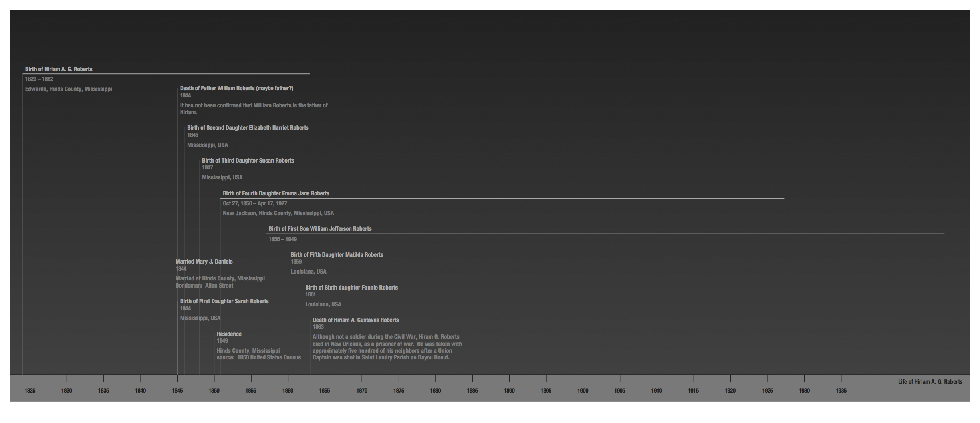
Task: Select the 'Residence' 1849 event
Action: (x=229, y=334)
